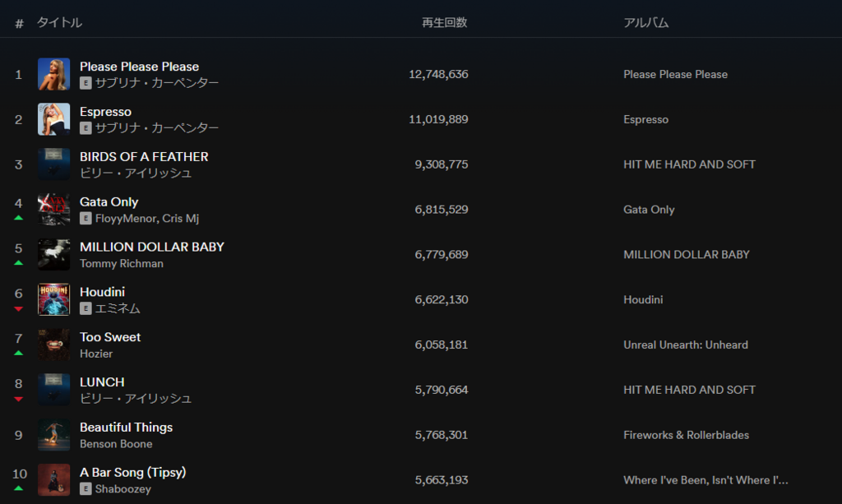
Task: Click red down arrow under rank 6
Action: (x=18, y=309)
